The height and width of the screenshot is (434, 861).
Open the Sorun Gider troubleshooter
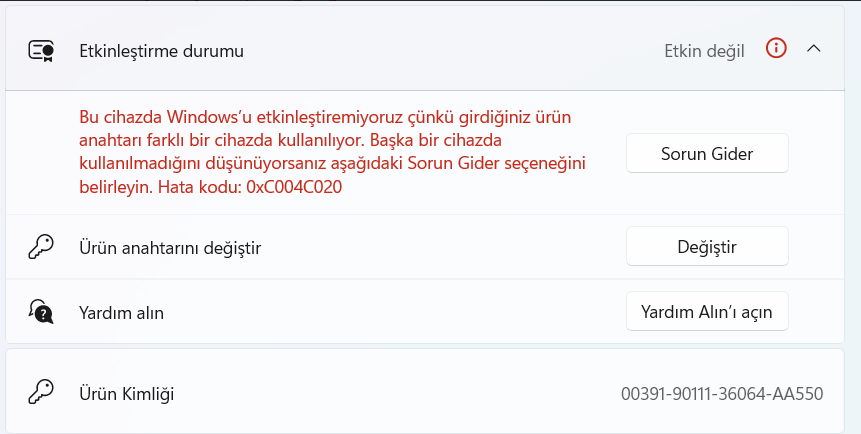[x=707, y=153]
